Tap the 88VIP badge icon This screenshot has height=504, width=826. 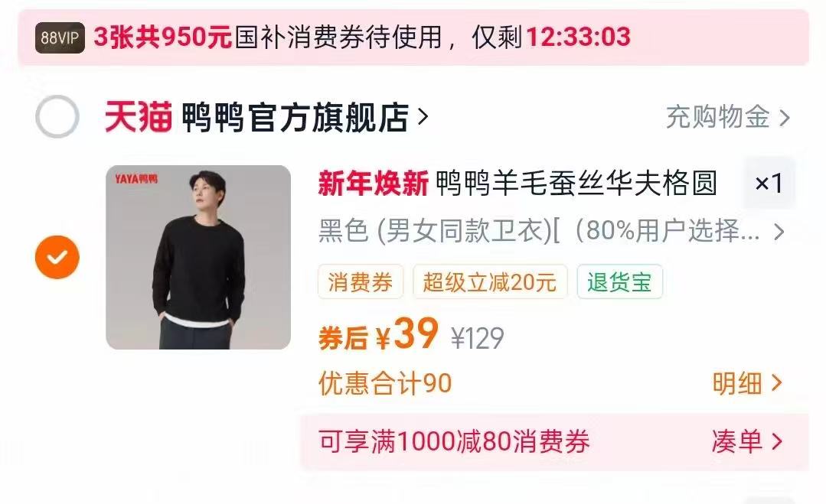[x=60, y=37]
